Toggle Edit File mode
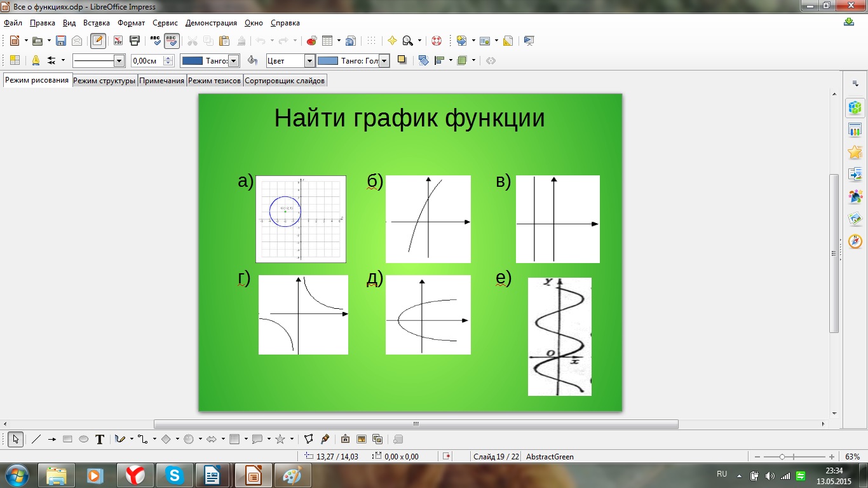Screen dimensions: 868x488 tap(98, 41)
